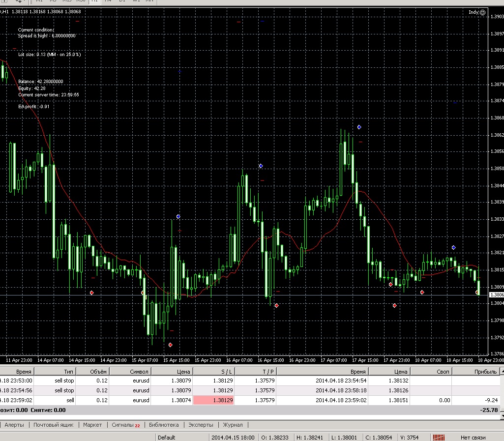Click status bar high H: 1.38241

[310, 438]
